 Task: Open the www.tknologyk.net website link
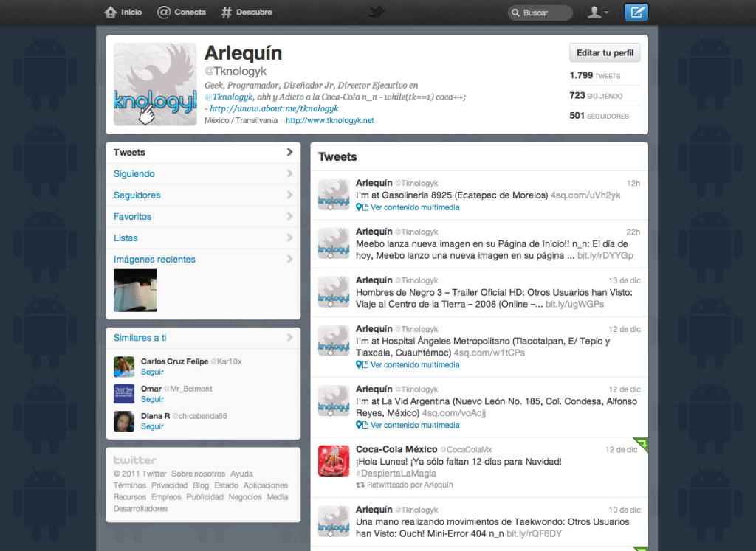point(330,120)
